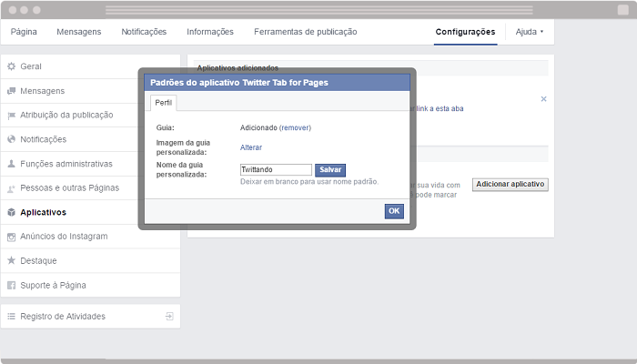Click the Mensagens chat icon in sidebar
This screenshot has height=364, width=637.
tap(11, 91)
